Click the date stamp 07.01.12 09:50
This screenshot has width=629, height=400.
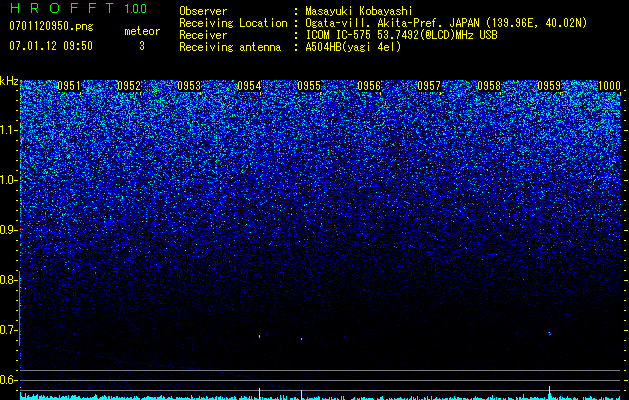pyautogui.click(x=51, y=46)
